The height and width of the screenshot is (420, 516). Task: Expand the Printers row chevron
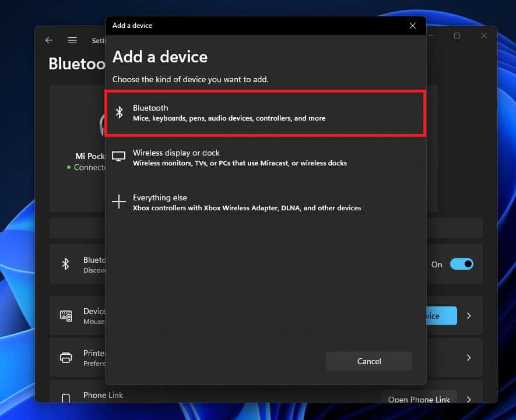[x=469, y=358]
